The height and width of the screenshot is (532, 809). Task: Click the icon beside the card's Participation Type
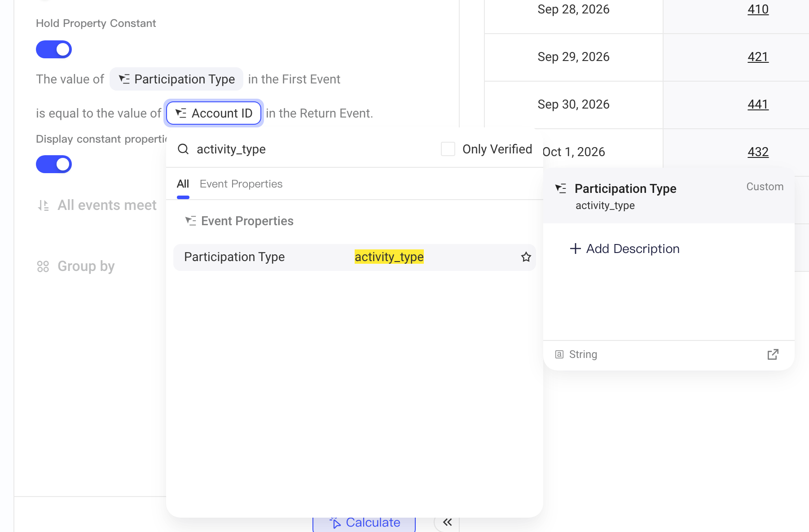point(561,188)
